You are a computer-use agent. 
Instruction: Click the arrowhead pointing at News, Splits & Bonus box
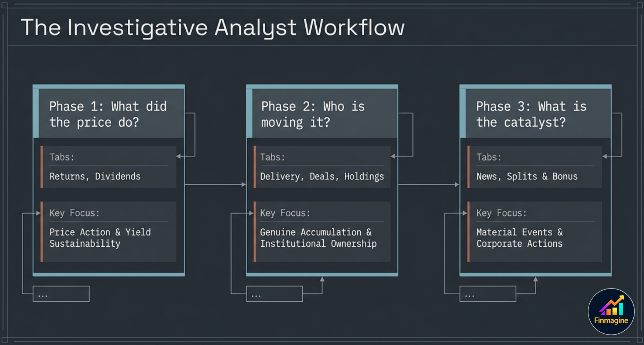click(605, 156)
